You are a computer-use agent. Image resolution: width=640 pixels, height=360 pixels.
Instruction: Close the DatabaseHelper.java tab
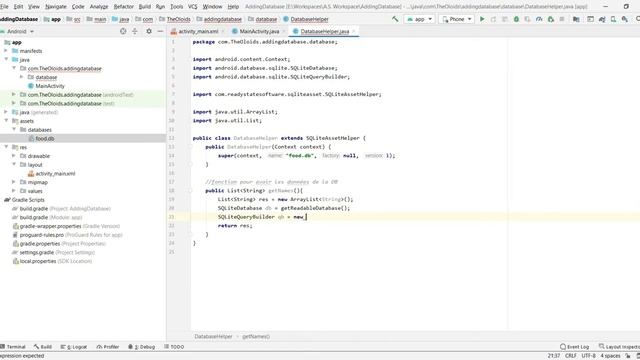pyautogui.click(x=354, y=31)
